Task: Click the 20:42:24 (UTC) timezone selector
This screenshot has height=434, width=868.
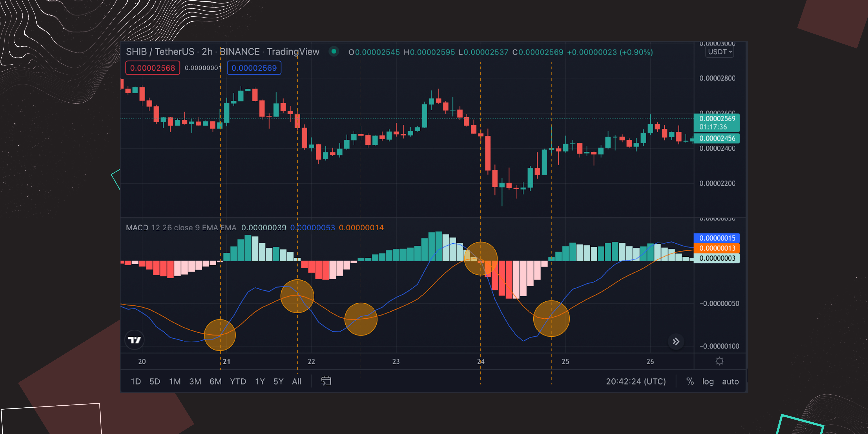Action: 636,381
